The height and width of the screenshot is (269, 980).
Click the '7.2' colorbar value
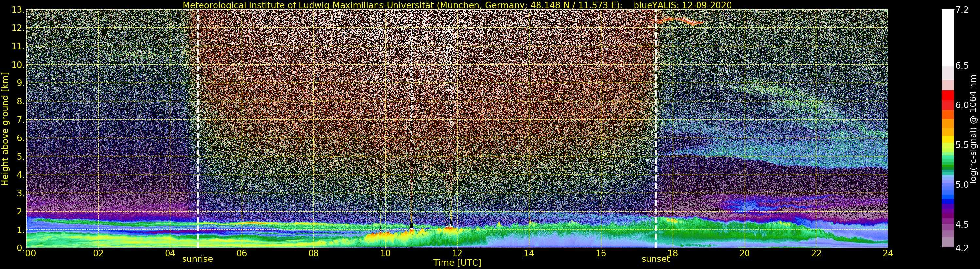(962, 10)
